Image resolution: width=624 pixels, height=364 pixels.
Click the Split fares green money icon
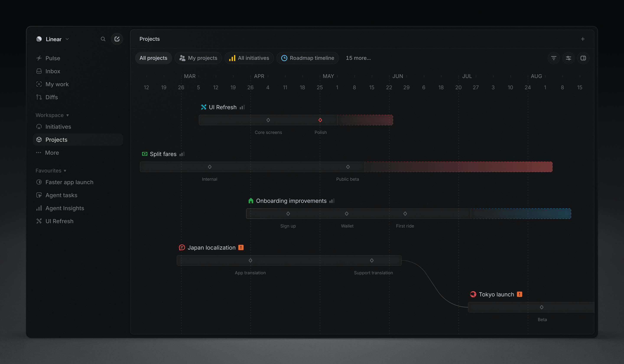[145, 154]
